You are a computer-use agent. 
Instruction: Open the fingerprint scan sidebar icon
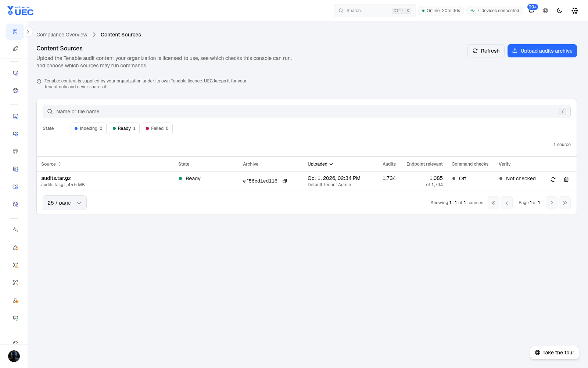pos(15,91)
